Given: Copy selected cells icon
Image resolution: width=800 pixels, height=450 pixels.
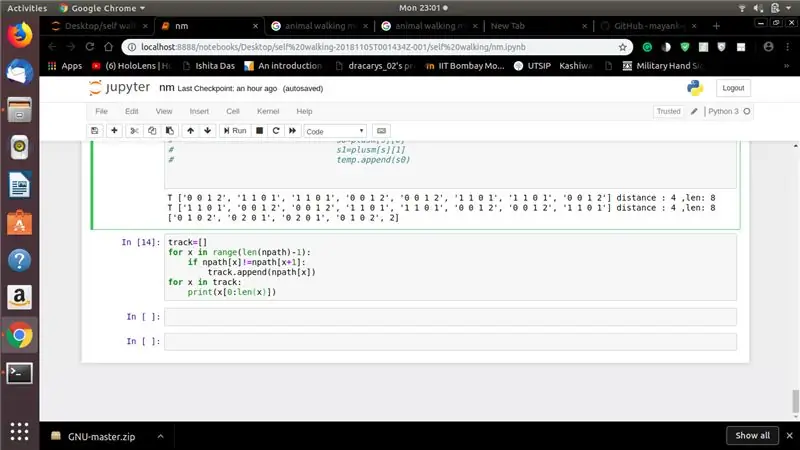Looking at the screenshot, I should (x=152, y=131).
